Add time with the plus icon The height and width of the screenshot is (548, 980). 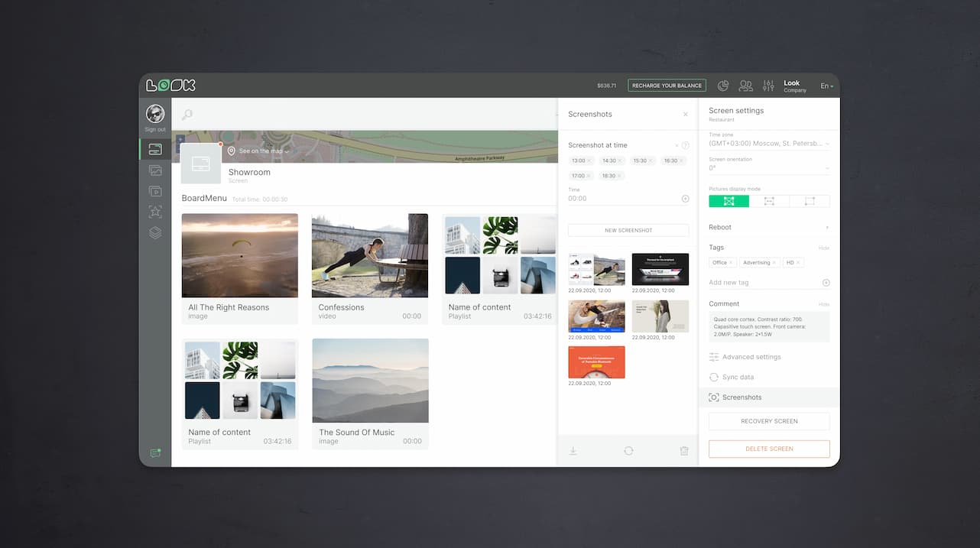tap(685, 199)
